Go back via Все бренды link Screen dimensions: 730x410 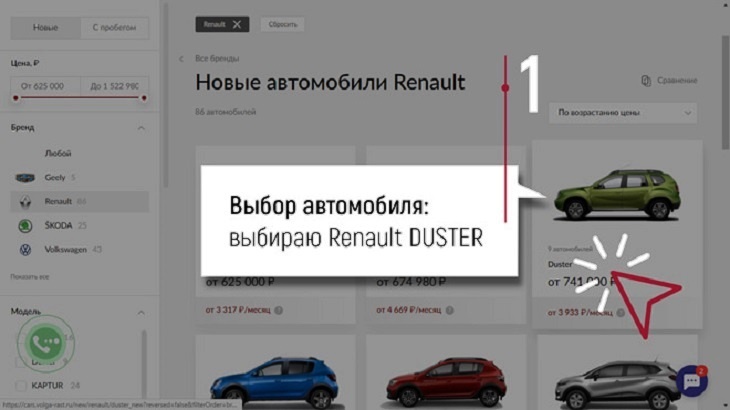(x=217, y=59)
